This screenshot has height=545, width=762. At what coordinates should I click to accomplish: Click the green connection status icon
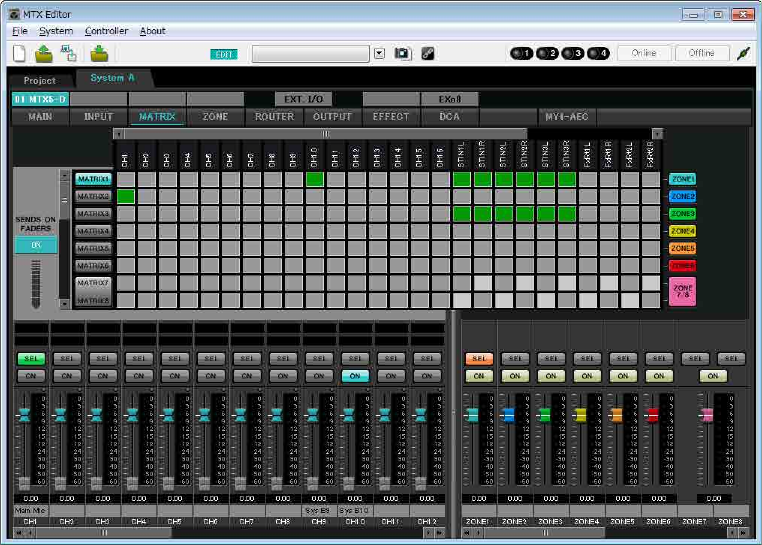[743, 53]
